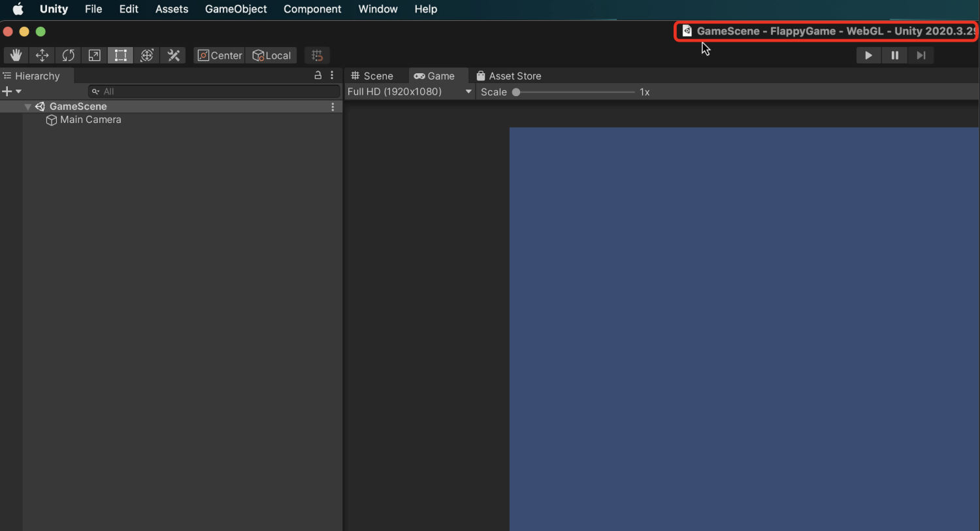Toggle grid snapping icon

317,56
